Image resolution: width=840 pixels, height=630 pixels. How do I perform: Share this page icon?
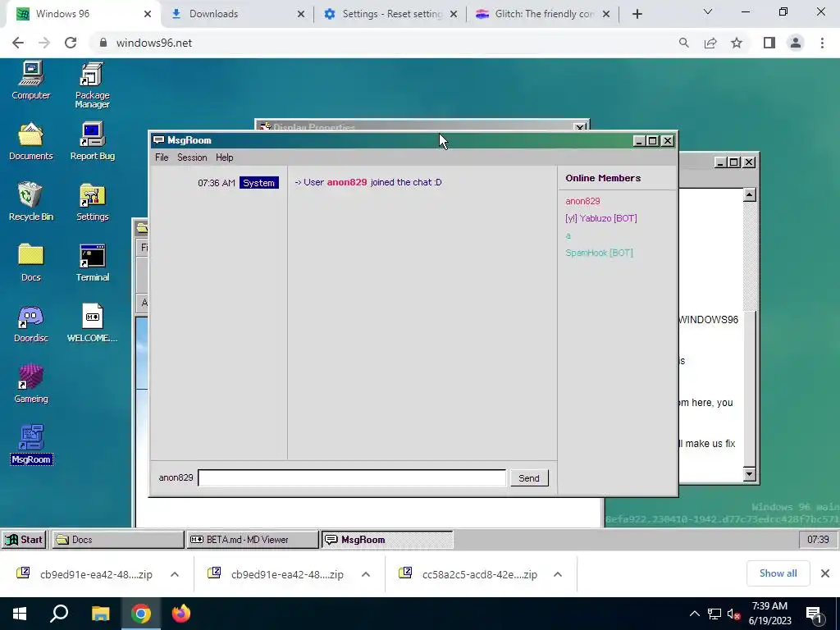[710, 43]
